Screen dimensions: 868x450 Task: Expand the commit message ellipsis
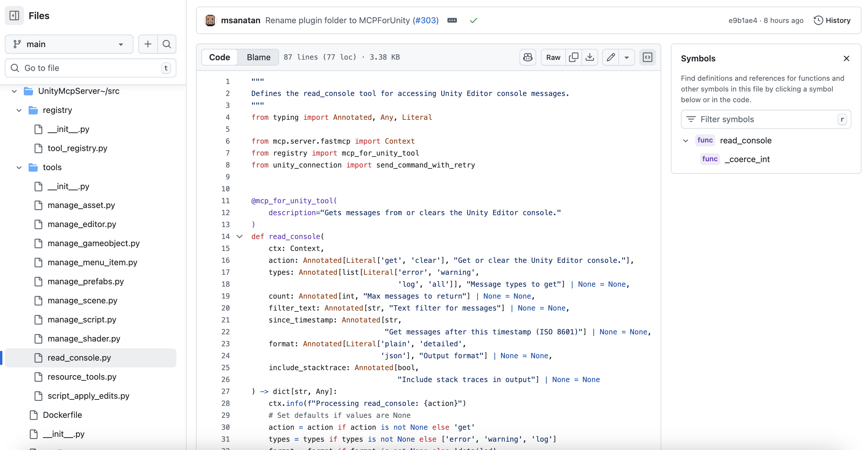tap(452, 21)
